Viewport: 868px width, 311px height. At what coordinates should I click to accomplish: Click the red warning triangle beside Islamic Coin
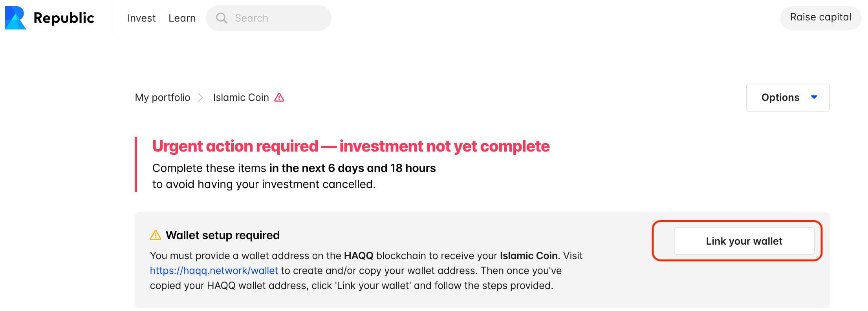pos(279,97)
